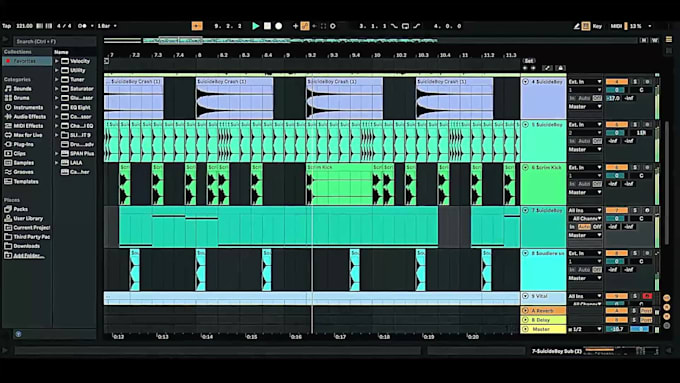680x383 pixels.
Task: Open the 1 Bar quantization dropdown
Action: click(x=107, y=26)
